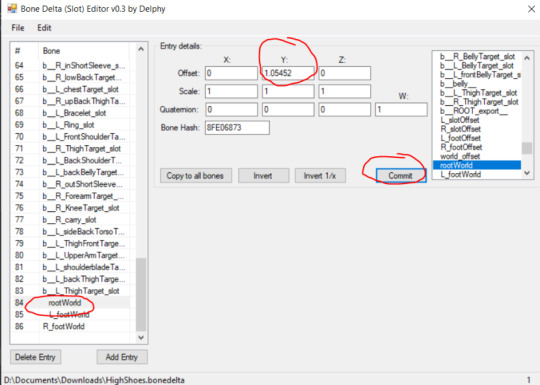This screenshot has width=540, height=385.
Task: Click bone name list scroll up arrow
Action: coord(527,58)
